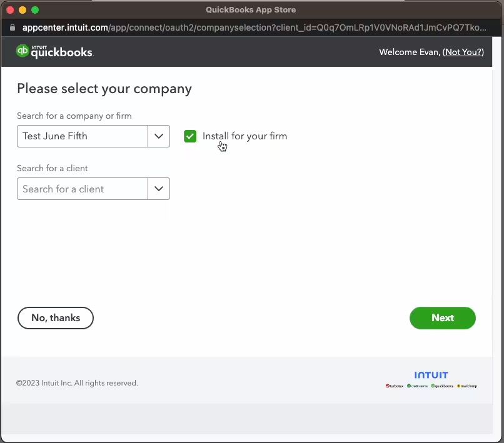Click the Search for a client field
Screen dimensions: 504x443
pos(83,189)
